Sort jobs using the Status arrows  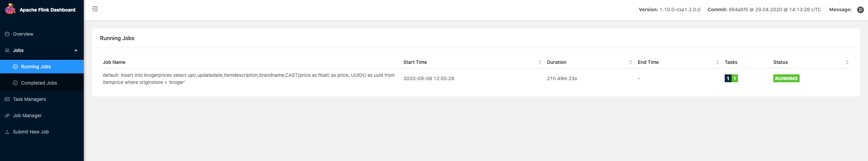(847, 62)
